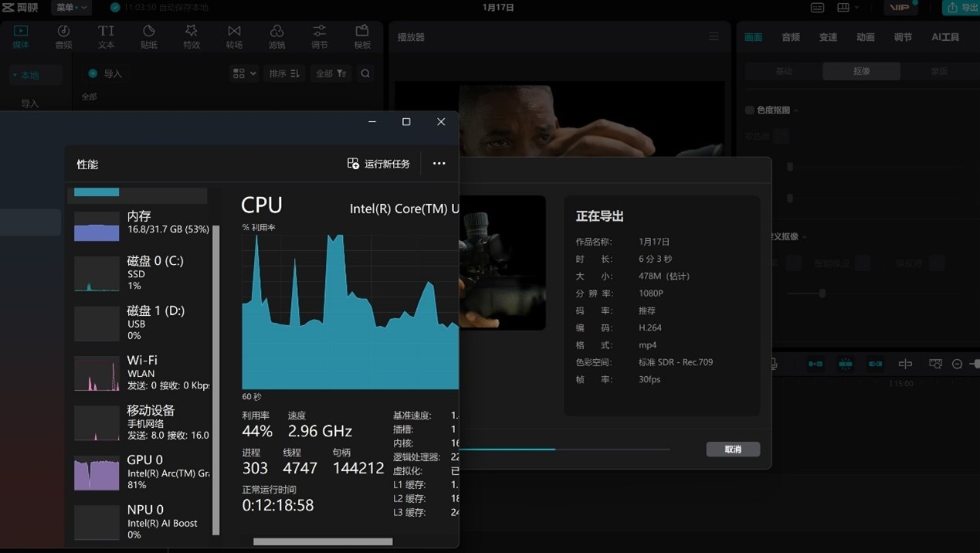This screenshot has height=553, width=980.
Task: Open the grid view mode dropdown
Action: (x=244, y=73)
